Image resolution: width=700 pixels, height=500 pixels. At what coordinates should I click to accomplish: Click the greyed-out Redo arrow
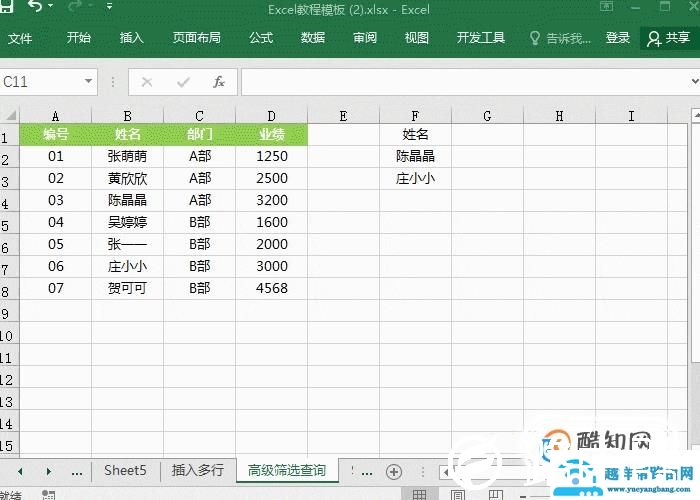(76, 6)
